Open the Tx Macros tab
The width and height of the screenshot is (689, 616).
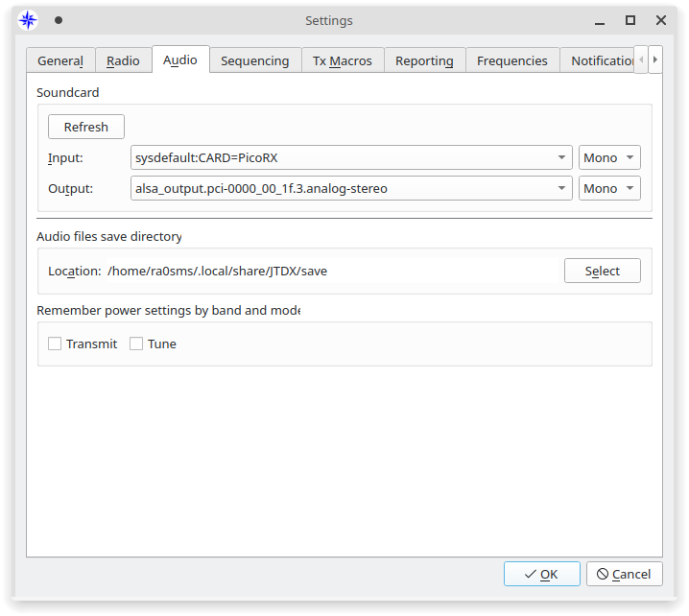343,60
